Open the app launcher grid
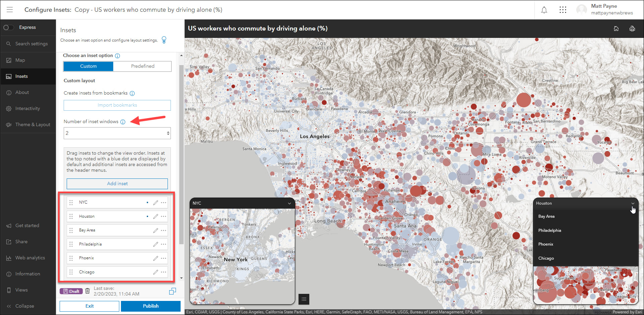The width and height of the screenshot is (644, 315). click(x=563, y=10)
